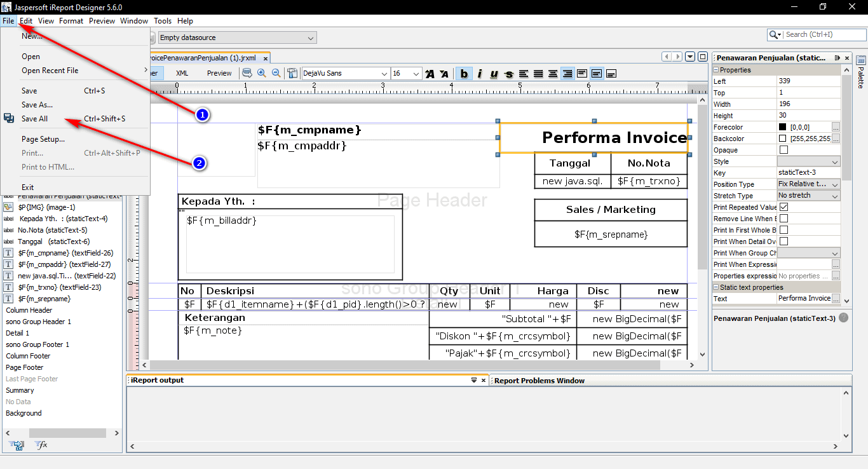This screenshot has width=868, height=469.
Task: Open the Format menu
Action: click(x=71, y=21)
